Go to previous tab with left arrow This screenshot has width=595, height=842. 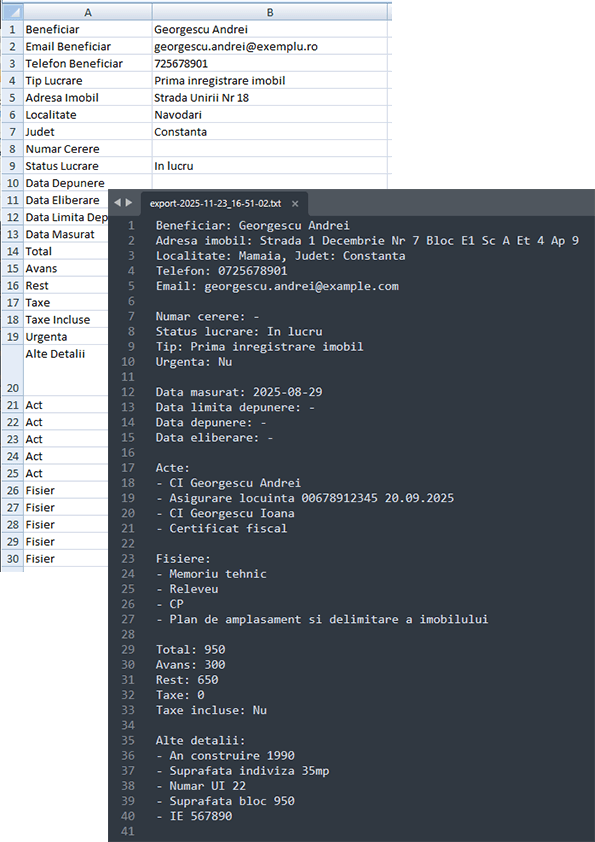(x=117, y=202)
